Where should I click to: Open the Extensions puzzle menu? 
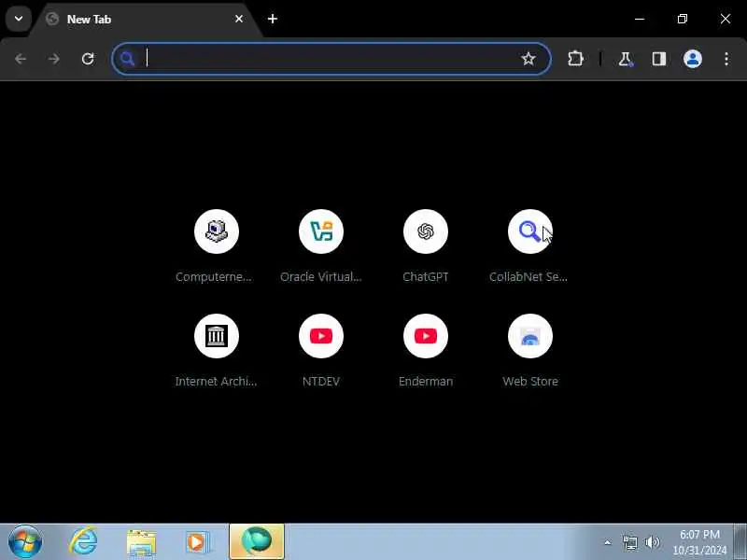click(x=575, y=59)
